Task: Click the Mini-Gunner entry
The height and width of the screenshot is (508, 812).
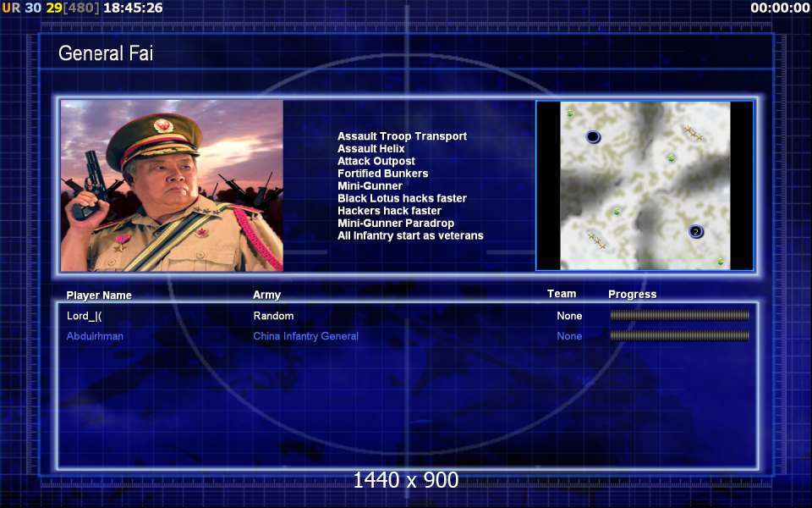Action: click(370, 186)
